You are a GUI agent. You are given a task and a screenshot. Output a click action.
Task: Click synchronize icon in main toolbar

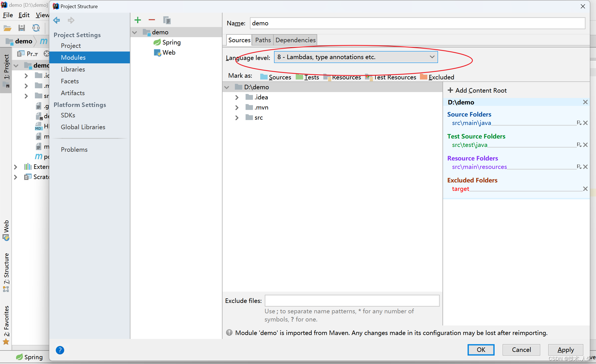(x=36, y=28)
